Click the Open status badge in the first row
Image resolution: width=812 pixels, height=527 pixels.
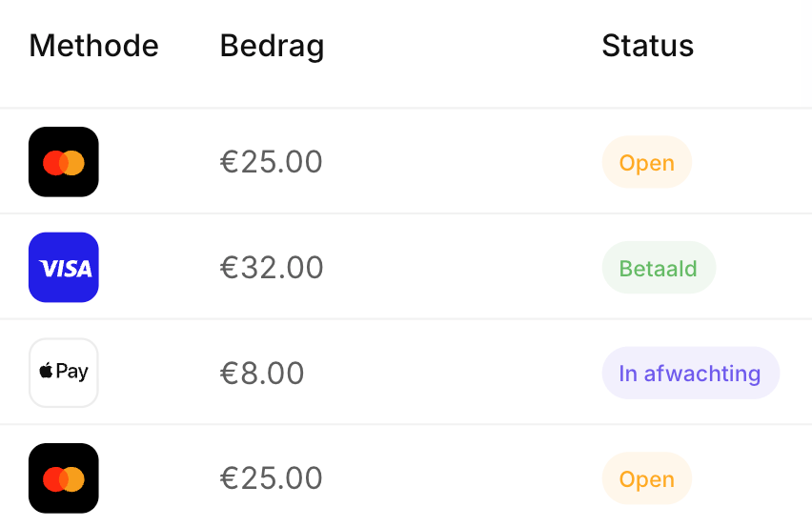pyautogui.click(x=646, y=163)
